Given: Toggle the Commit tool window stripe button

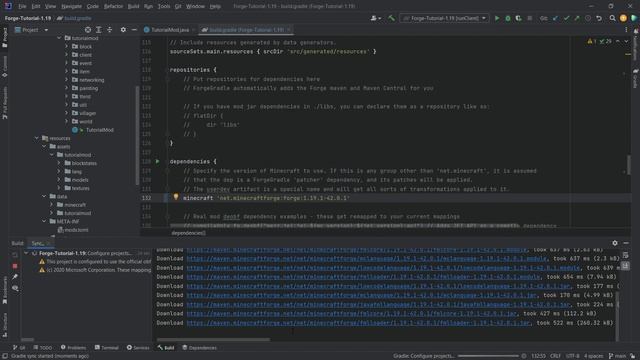Looking at the screenshot, I should pos(4,67).
